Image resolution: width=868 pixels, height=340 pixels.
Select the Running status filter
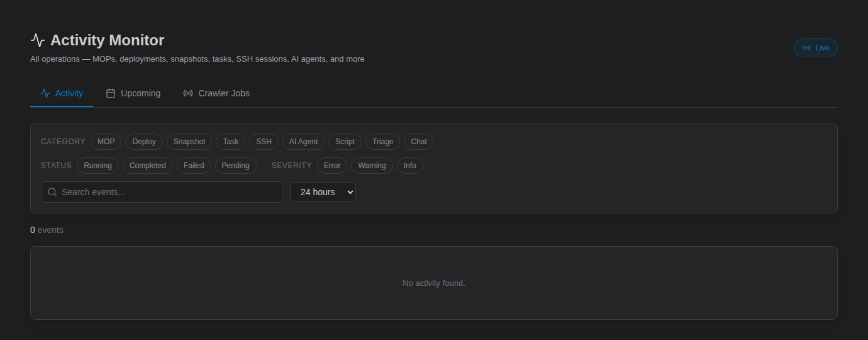[x=97, y=166]
